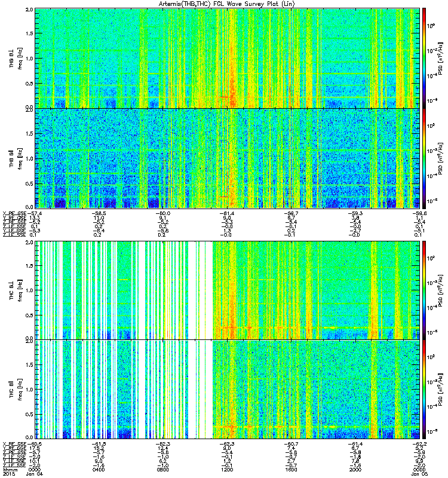
Task: Click the 2000 time tick label
Action: pyautogui.click(x=355, y=470)
